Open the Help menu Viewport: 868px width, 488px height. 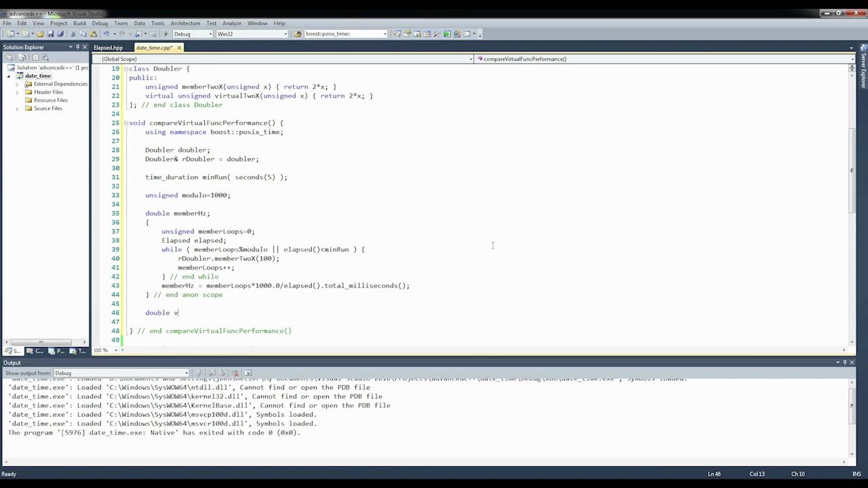click(279, 23)
